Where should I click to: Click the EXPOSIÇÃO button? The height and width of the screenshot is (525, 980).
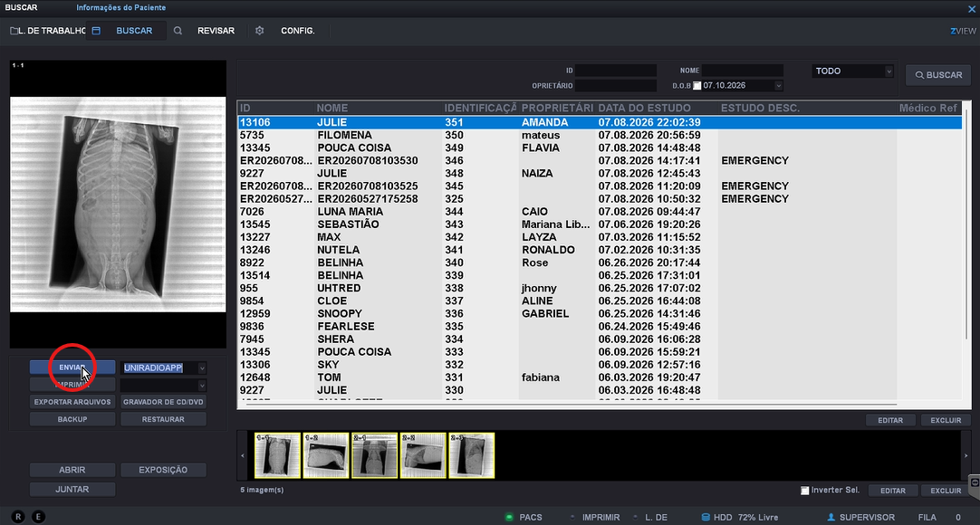[163, 470]
